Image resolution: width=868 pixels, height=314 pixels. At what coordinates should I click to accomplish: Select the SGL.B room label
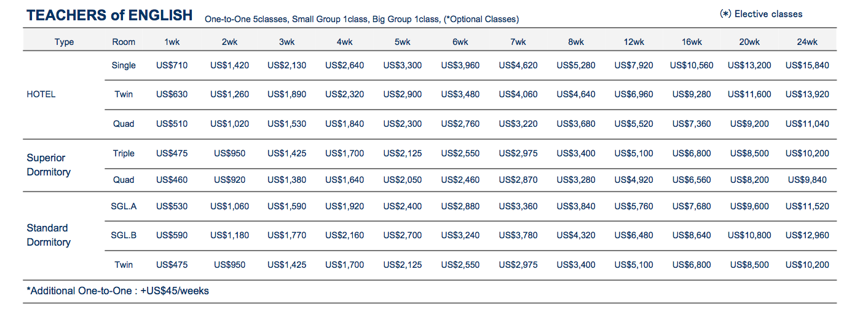pos(124,235)
